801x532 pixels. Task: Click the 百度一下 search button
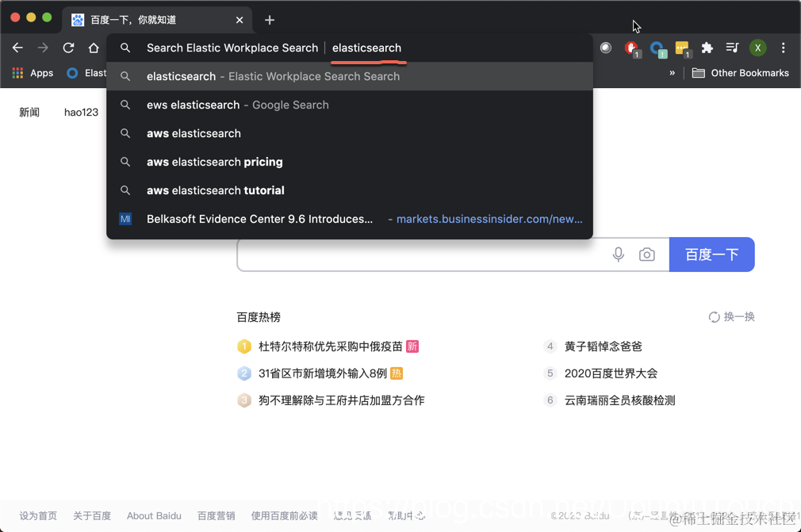[x=711, y=255]
